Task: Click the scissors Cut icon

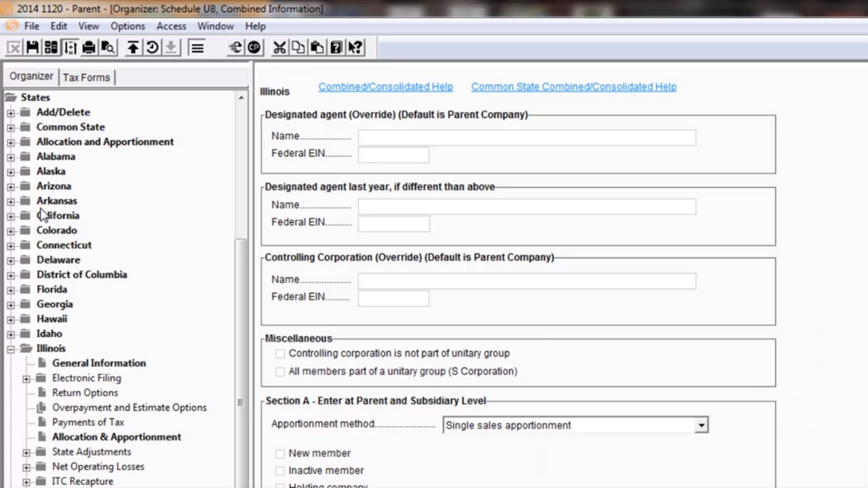Action: (x=279, y=48)
